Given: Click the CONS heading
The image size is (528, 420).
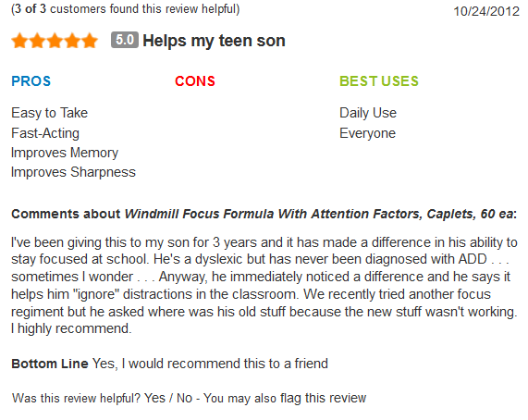Looking at the screenshot, I should (195, 81).
